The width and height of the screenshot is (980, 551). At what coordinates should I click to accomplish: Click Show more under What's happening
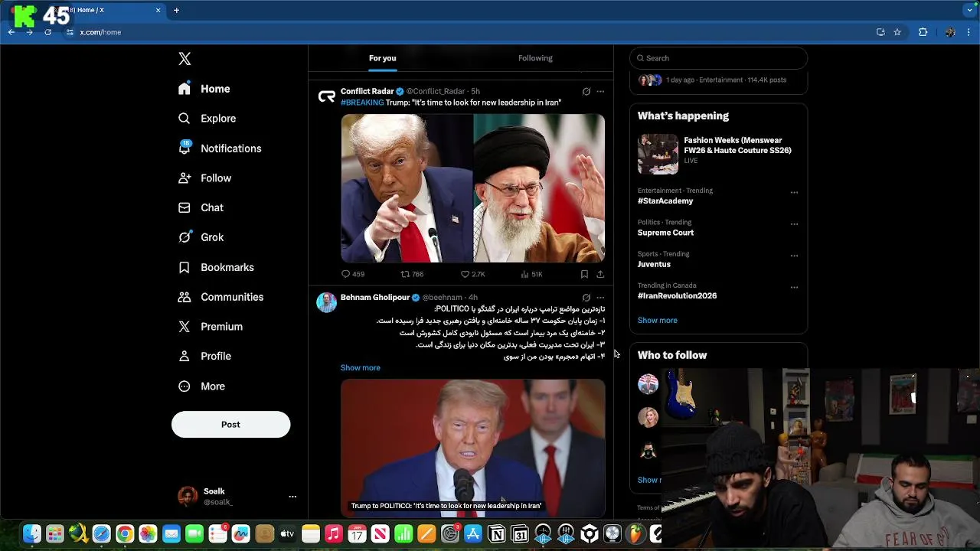pyautogui.click(x=657, y=321)
